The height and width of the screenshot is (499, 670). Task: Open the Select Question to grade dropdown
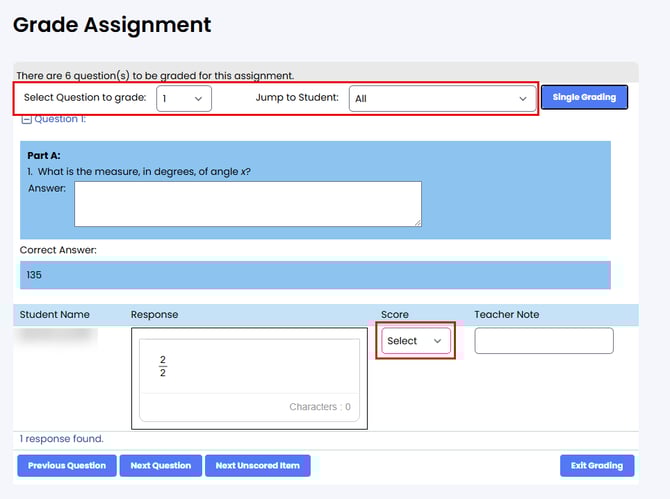(x=184, y=98)
